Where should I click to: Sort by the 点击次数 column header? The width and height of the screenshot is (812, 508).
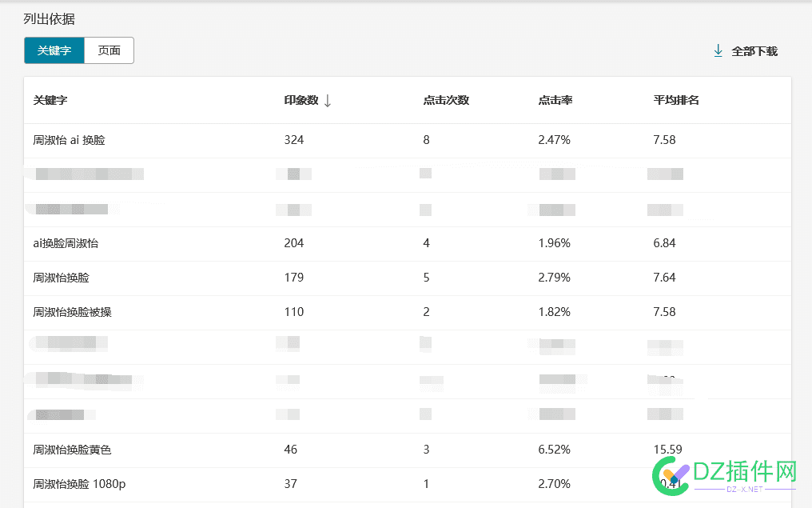[x=446, y=100]
